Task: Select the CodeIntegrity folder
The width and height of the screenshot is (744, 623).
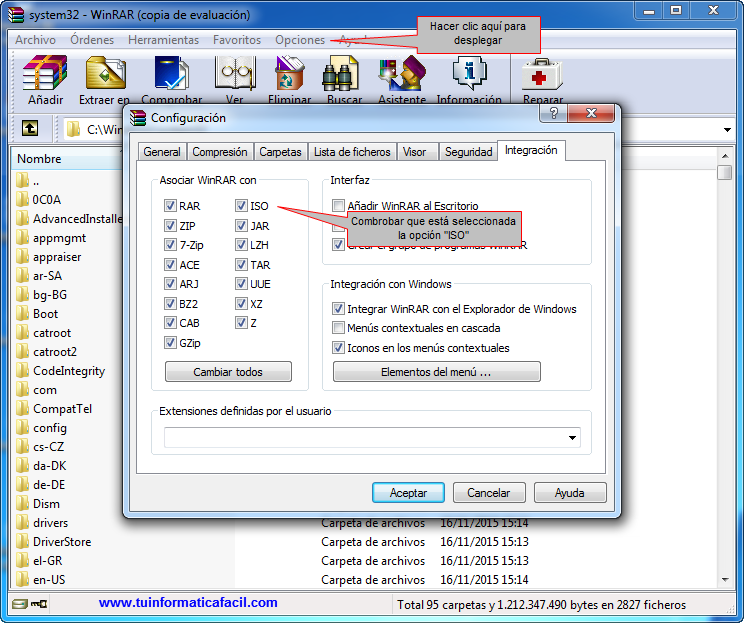Action: point(69,371)
